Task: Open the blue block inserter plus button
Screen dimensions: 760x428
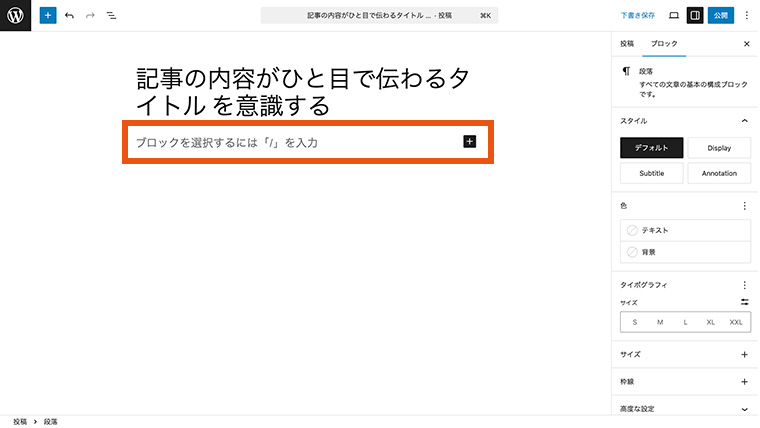Action: [x=48, y=16]
